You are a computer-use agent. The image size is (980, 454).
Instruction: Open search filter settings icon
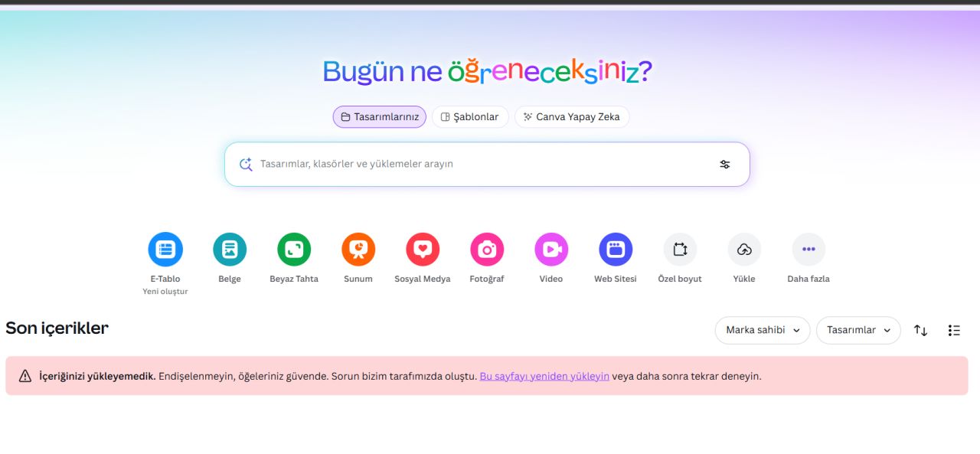(724, 164)
